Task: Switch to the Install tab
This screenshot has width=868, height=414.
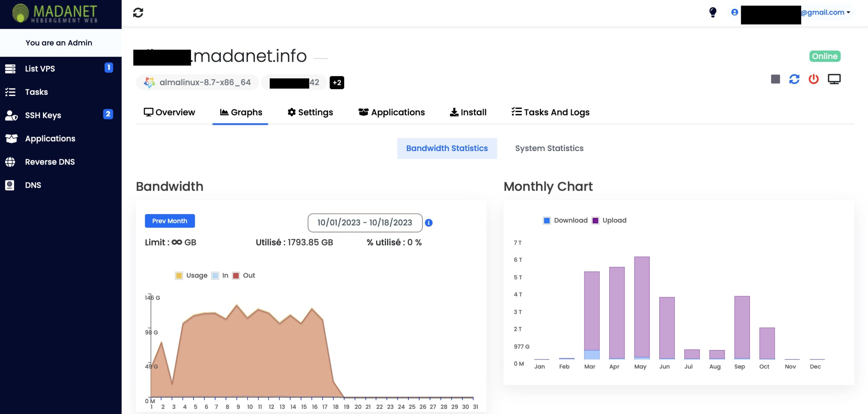Action: [468, 112]
